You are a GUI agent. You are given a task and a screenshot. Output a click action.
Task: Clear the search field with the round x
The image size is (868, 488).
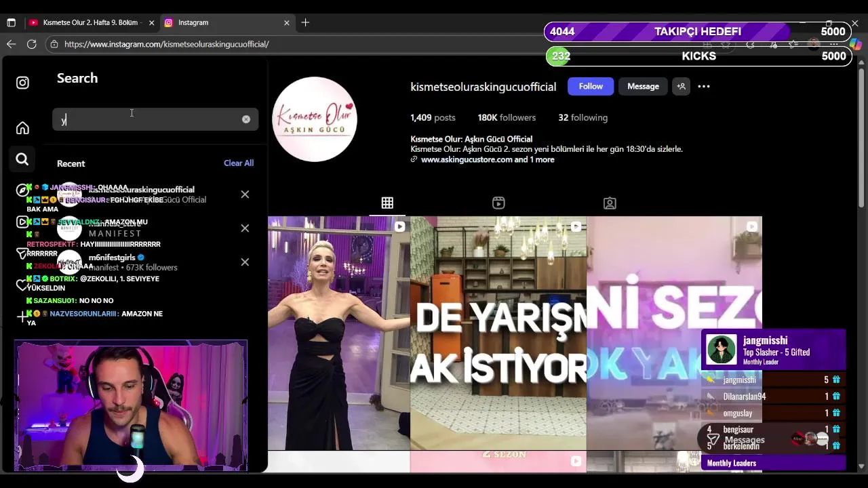(246, 119)
